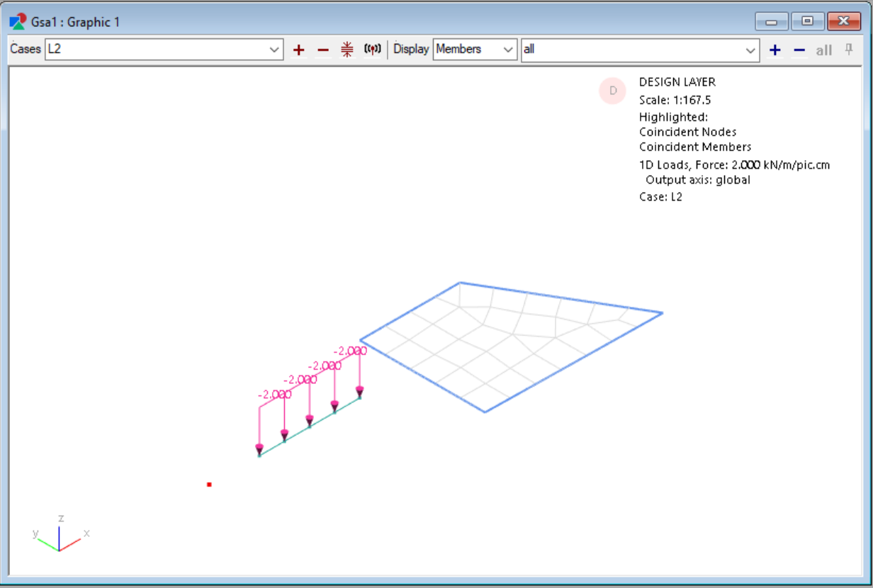This screenshot has height=588, width=873.
Task: Click the red node point in viewport
Action: pos(209,485)
